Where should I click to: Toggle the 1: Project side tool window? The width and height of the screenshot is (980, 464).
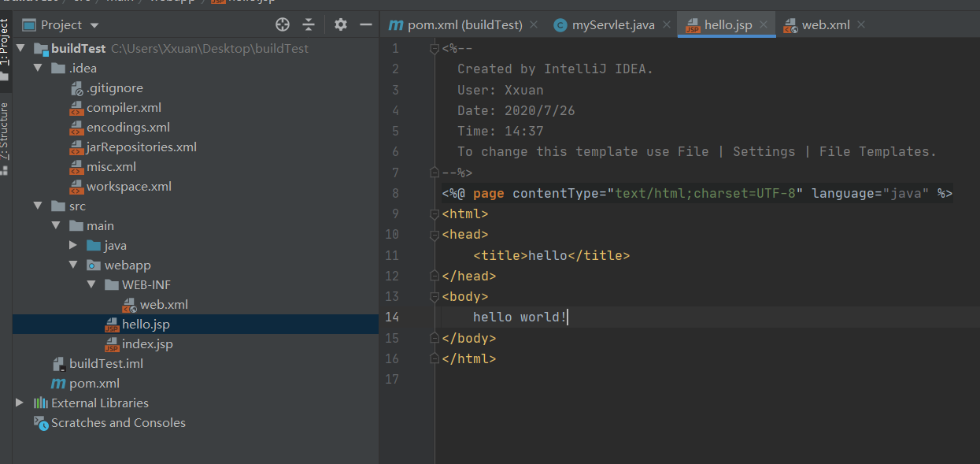click(5, 49)
